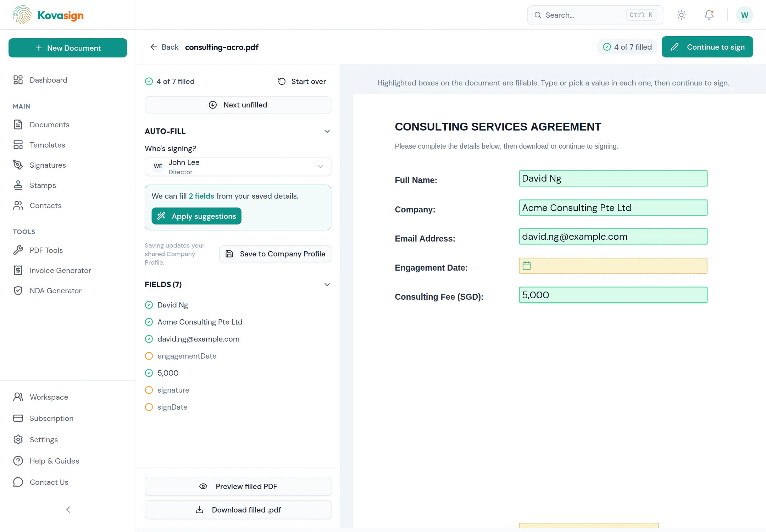Click the New Document button

[68, 48]
